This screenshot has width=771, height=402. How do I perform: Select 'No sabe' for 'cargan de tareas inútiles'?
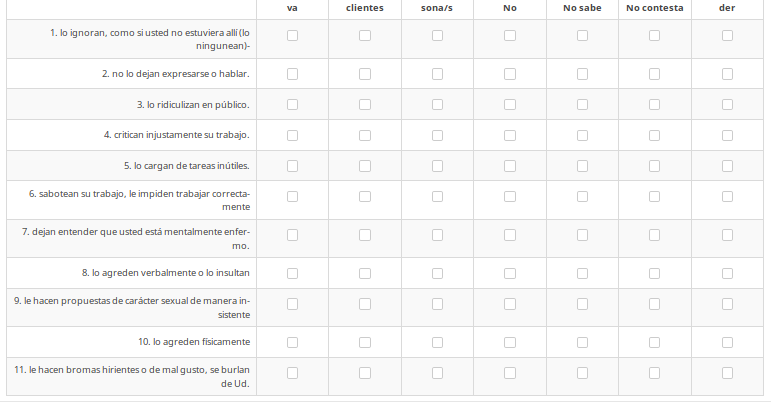[582, 165]
